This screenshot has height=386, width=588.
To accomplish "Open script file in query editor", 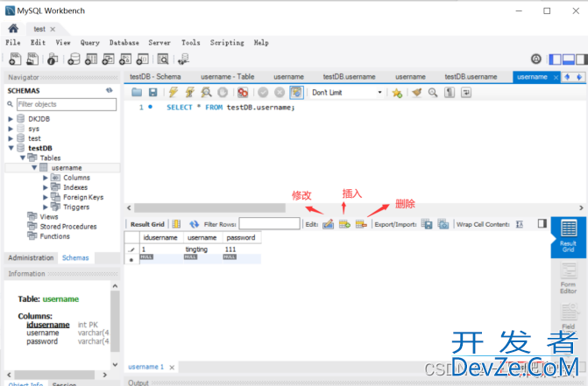I will click(x=137, y=92).
